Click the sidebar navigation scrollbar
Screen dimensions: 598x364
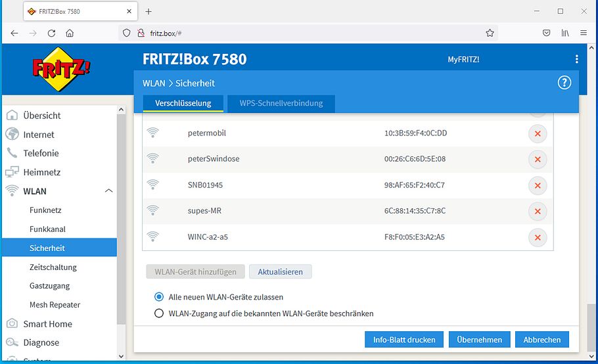coord(120,217)
